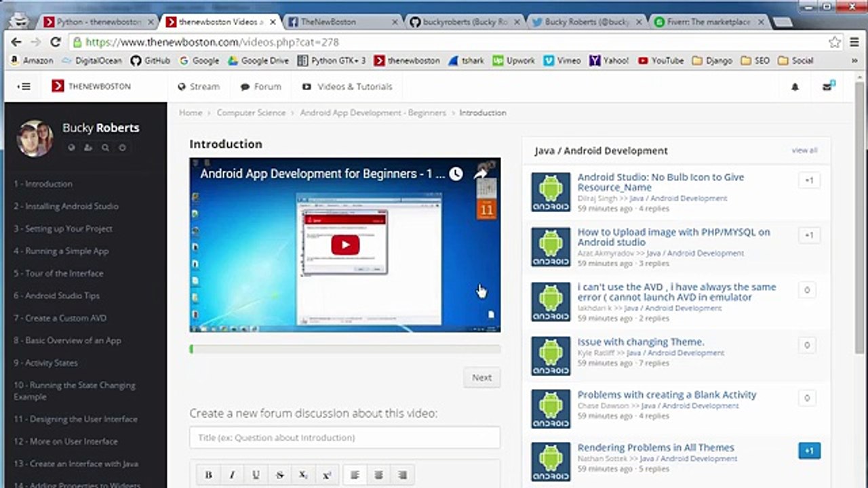Upvote +1 on Android Studio No Bulb Icon thread
868x488 pixels.
tap(809, 180)
